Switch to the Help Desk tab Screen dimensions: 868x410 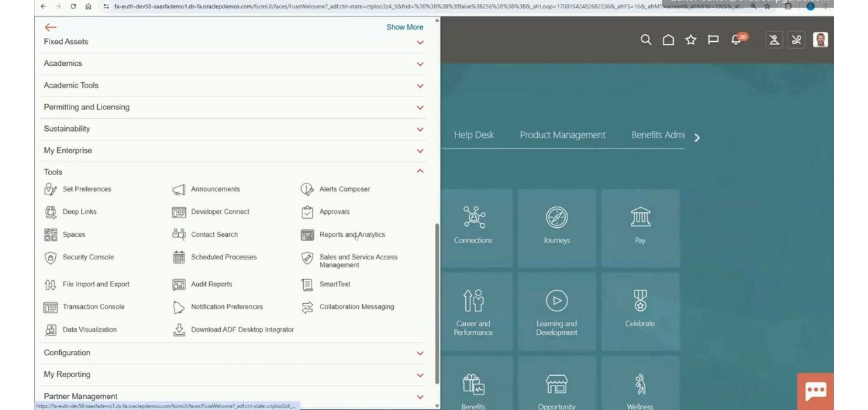tap(474, 135)
